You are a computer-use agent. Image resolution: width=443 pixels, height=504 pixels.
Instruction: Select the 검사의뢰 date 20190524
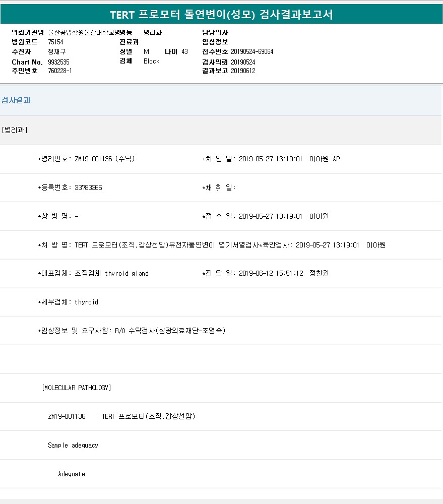pyautogui.click(x=243, y=62)
